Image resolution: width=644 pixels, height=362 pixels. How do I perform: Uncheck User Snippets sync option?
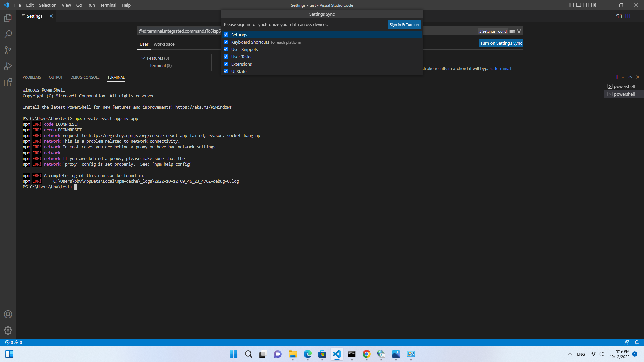(x=226, y=49)
